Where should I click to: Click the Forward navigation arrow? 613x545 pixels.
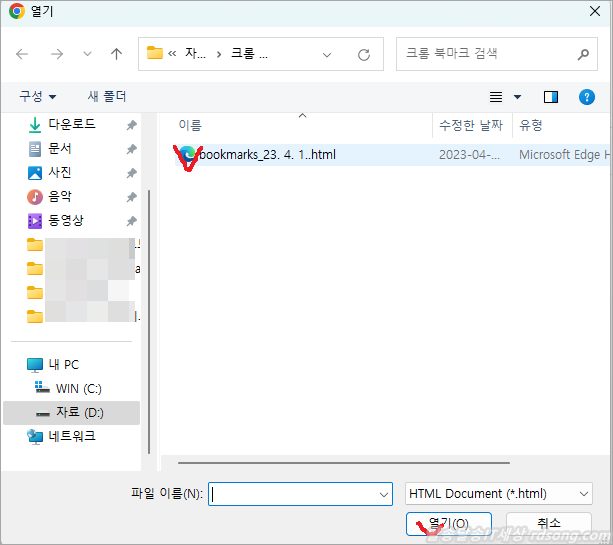(57, 54)
